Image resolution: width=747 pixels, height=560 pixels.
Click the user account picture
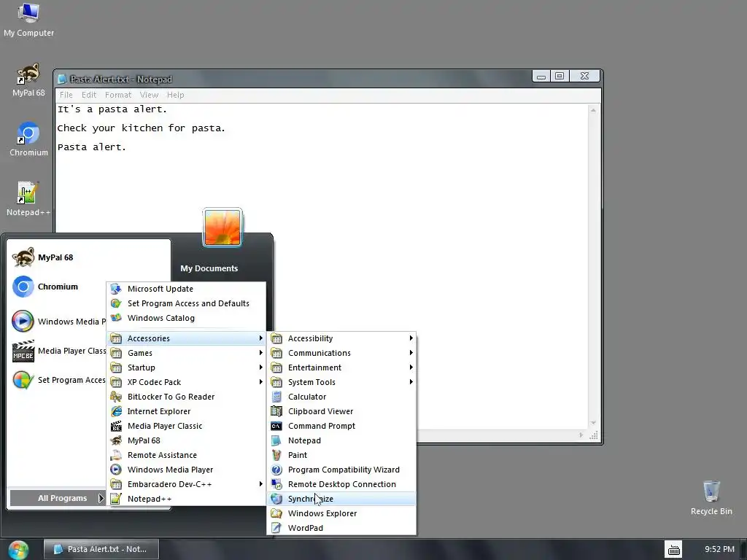tap(222, 227)
